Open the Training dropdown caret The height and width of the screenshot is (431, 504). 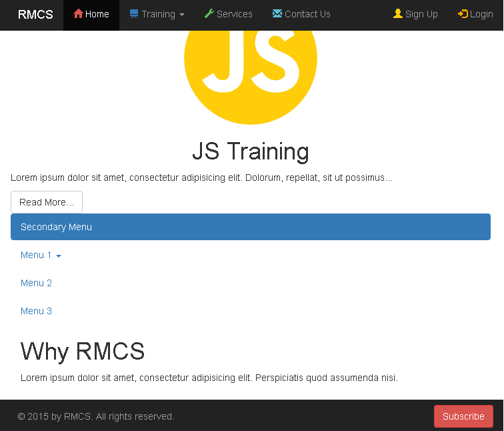point(182,15)
